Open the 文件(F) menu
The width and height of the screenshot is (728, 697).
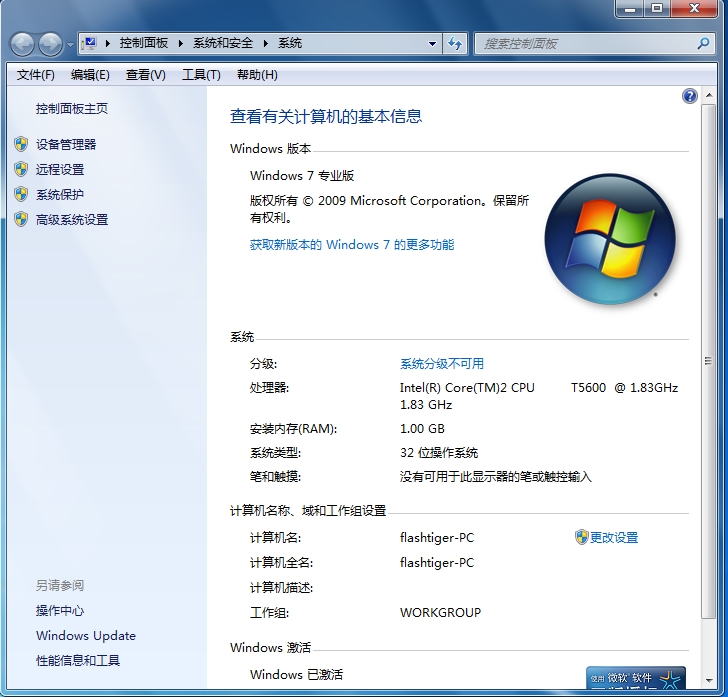35,75
